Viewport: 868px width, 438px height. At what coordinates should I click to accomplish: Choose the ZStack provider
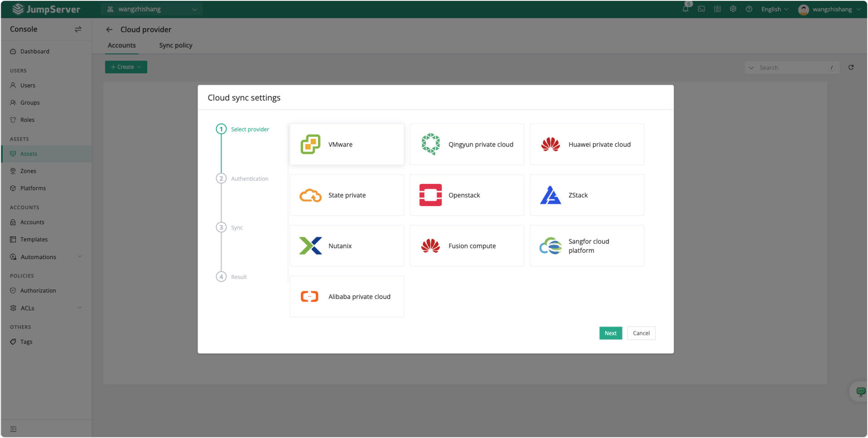[x=587, y=195]
